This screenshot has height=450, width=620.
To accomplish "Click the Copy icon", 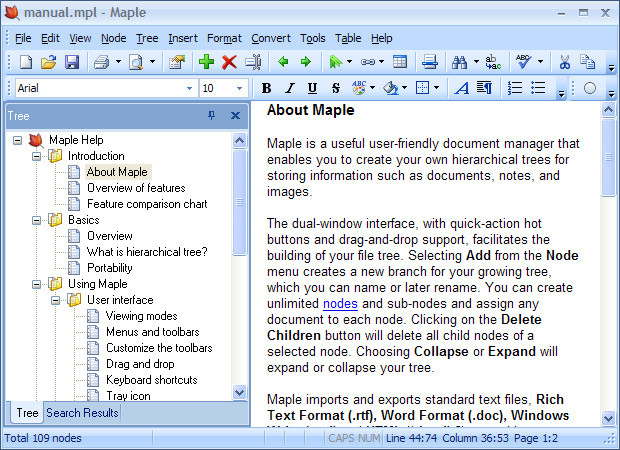I will pos(588,62).
